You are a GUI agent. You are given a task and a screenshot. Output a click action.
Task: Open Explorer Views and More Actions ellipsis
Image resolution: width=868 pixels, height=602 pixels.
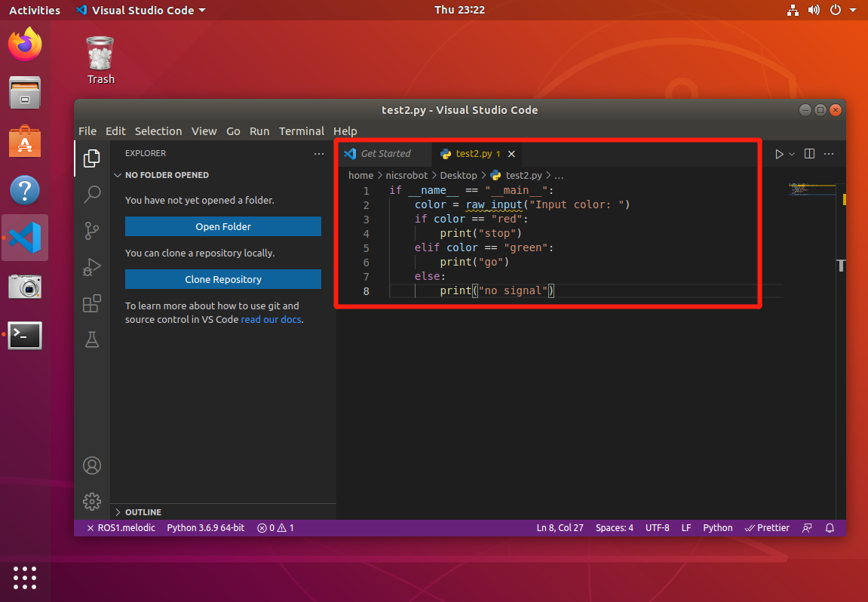pyautogui.click(x=319, y=153)
